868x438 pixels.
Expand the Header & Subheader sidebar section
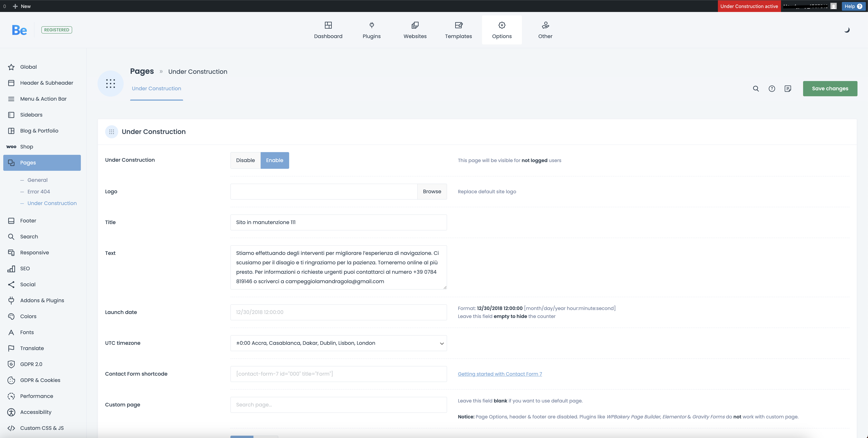[x=46, y=83]
